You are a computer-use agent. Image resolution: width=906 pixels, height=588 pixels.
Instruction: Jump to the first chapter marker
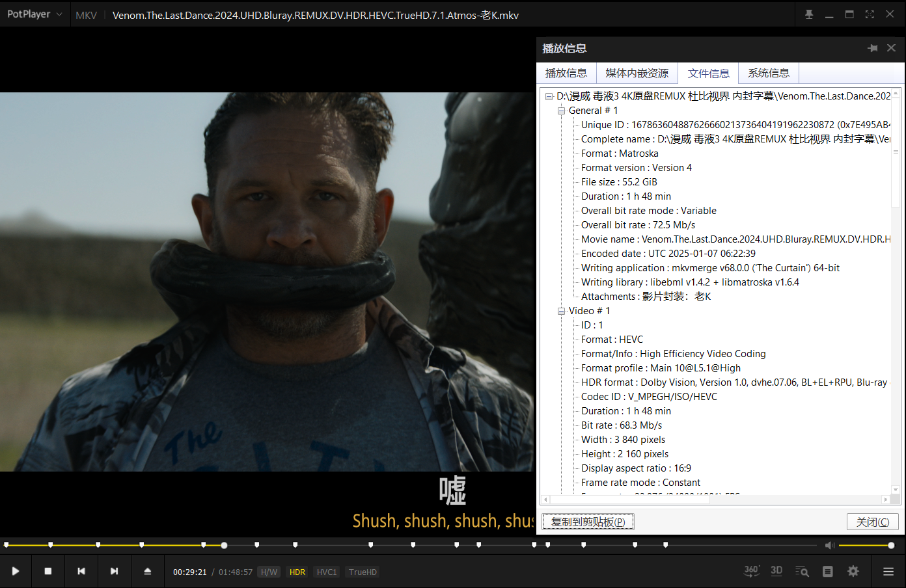[7, 544]
